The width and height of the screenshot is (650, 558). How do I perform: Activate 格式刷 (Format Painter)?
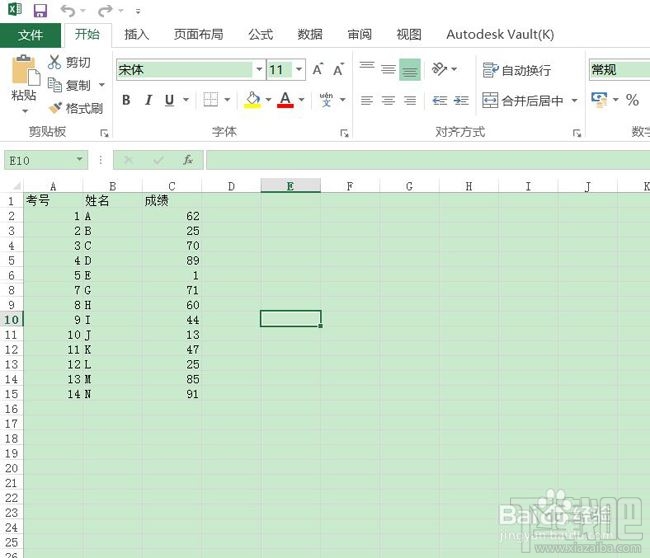click(x=76, y=108)
